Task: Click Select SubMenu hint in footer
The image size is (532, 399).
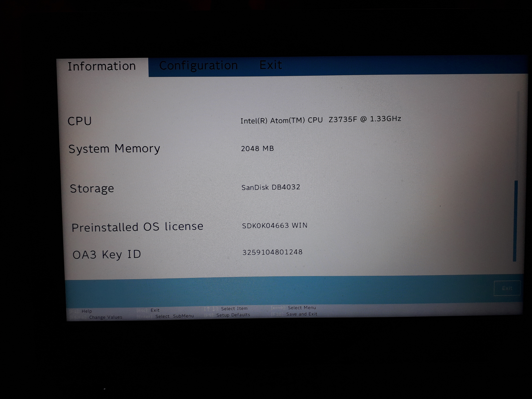Action: click(174, 316)
